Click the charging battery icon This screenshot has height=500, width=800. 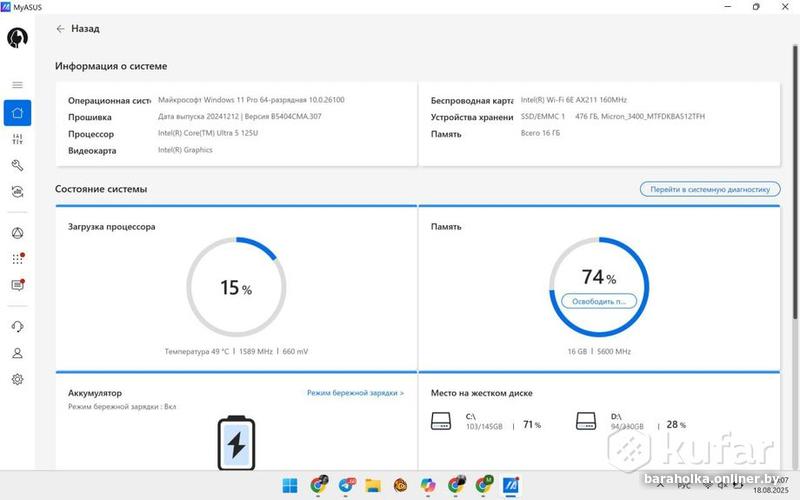(x=236, y=443)
